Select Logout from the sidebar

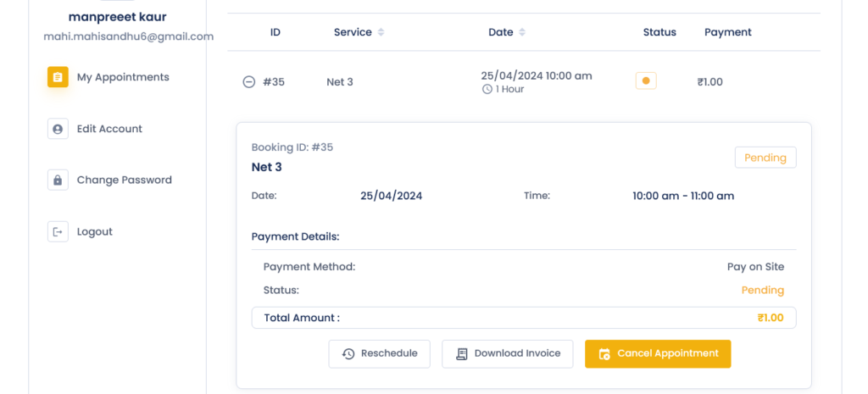pos(94,231)
